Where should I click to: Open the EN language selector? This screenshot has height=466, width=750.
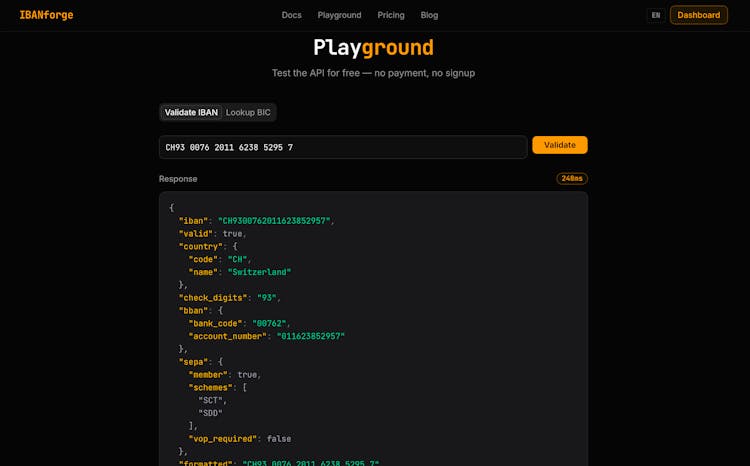point(655,15)
